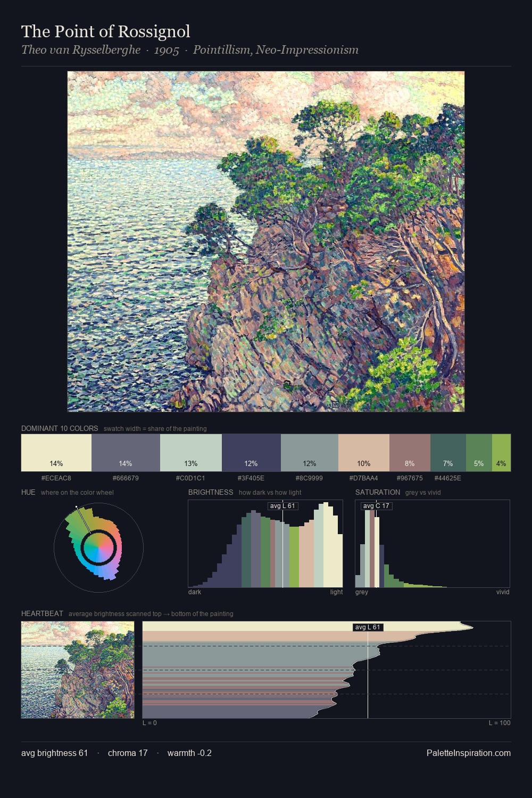Select the #967675 mauve swatch

pyautogui.click(x=410, y=453)
